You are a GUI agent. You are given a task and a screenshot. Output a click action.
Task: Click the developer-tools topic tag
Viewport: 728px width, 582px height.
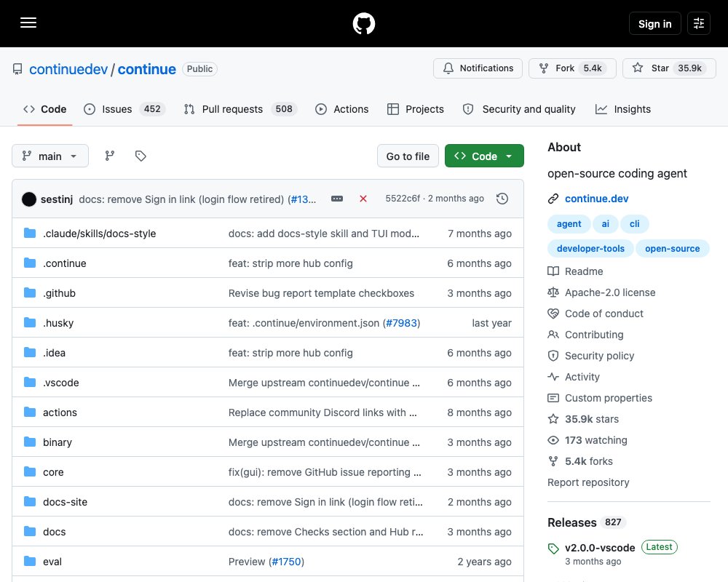[x=590, y=248]
